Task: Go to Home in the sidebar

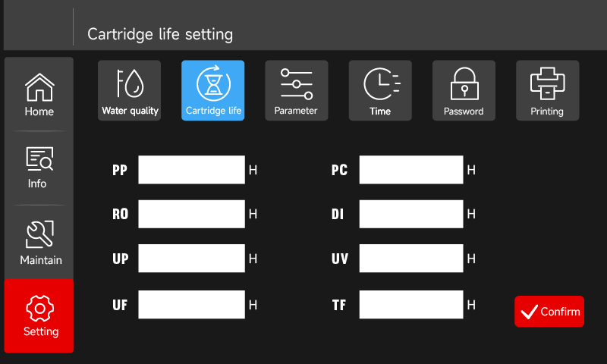Action: [x=39, y=94]
